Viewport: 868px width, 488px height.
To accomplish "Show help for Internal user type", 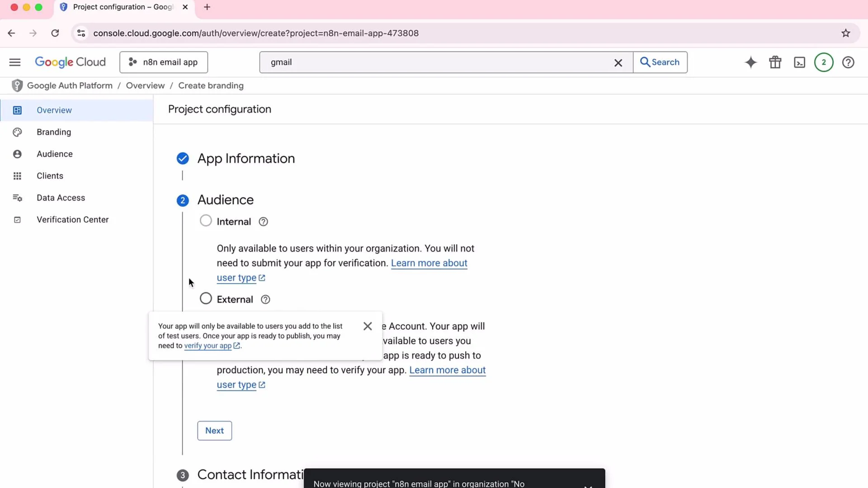I will coord(263,222).
